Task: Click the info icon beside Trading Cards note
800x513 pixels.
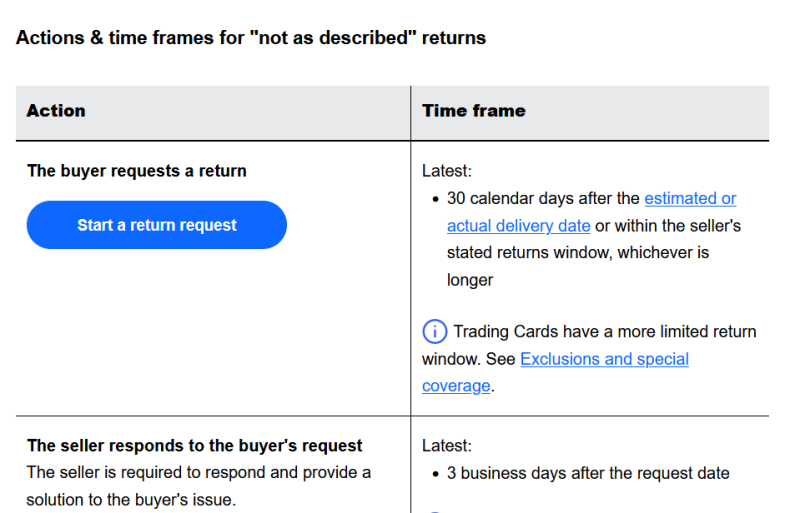Action: pos(434,331)
